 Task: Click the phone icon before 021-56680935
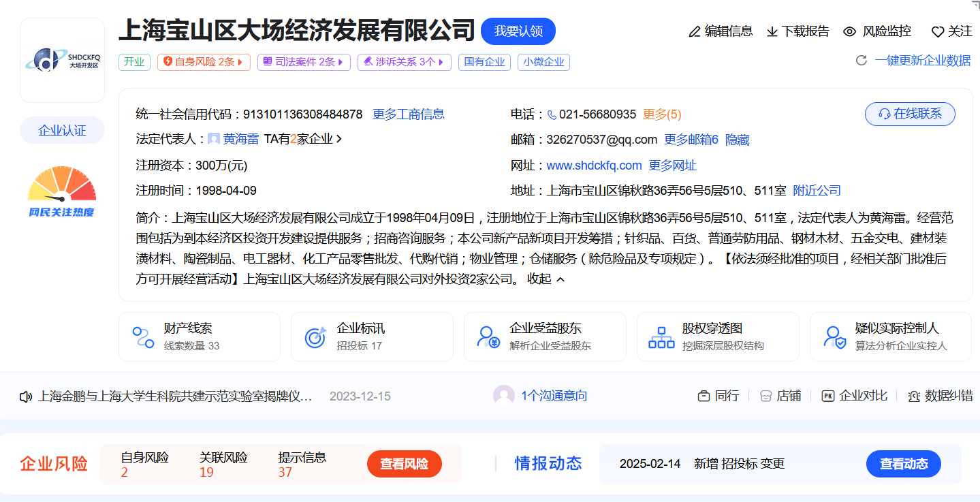[x=552, y=114]
